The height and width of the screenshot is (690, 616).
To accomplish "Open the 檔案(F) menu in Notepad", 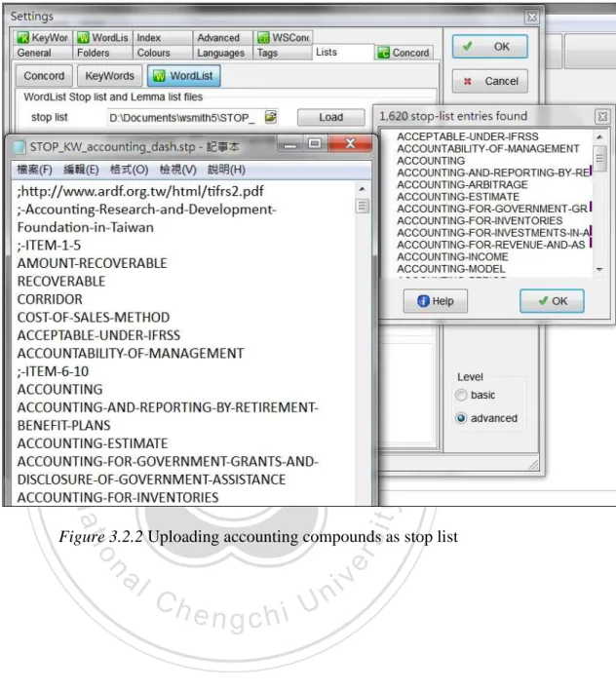I will coord(34,170).
